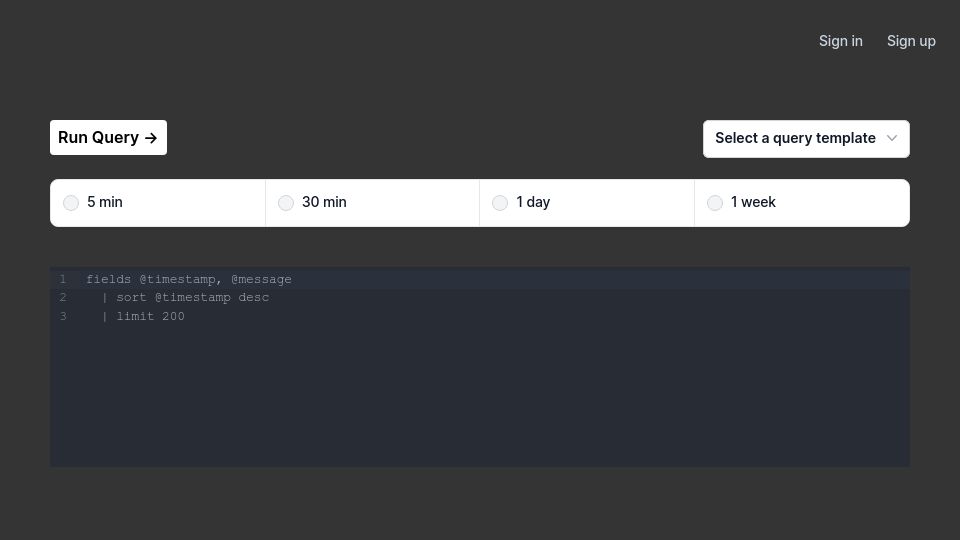The image size is (960, 540).
Task: Open the Select a query template dropdown
Action: (806, 139)
